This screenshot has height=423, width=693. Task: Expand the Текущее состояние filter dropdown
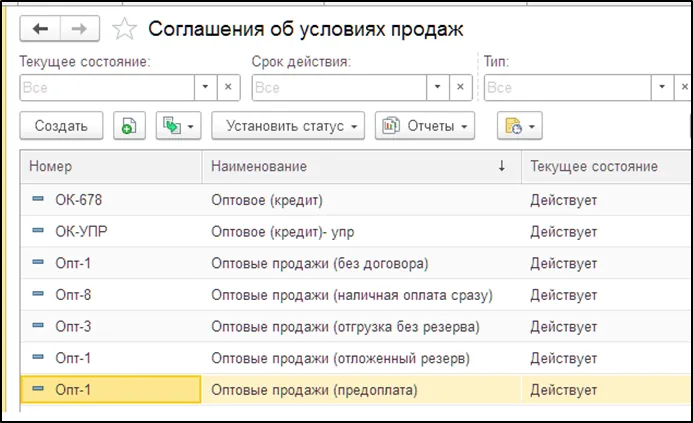pos(205,88)
